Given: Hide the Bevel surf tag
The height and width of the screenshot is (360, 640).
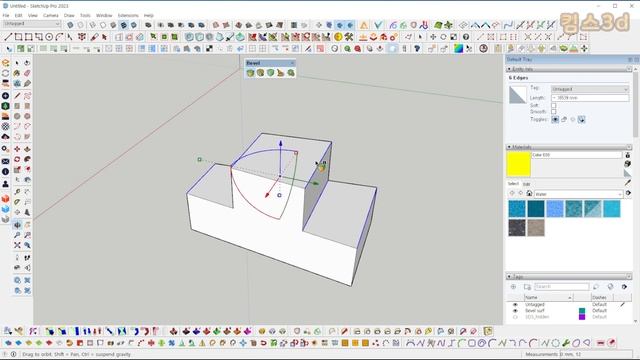Looking at the screenshot, I should point(515,311).
